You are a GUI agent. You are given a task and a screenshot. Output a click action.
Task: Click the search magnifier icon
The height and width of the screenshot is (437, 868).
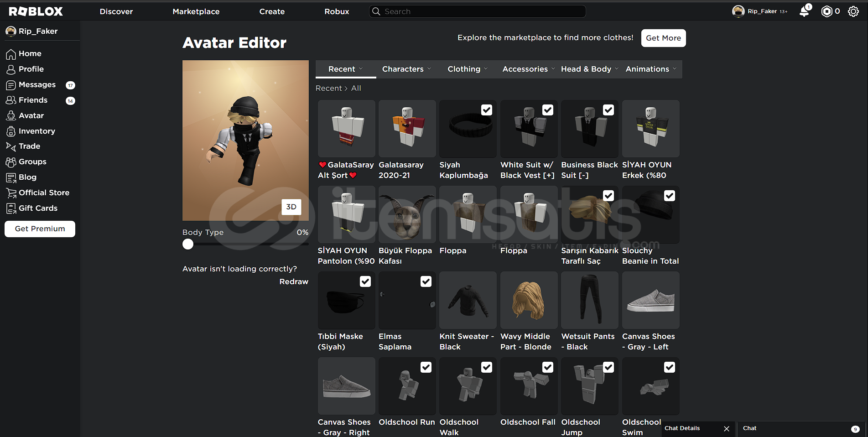point(376,11)
